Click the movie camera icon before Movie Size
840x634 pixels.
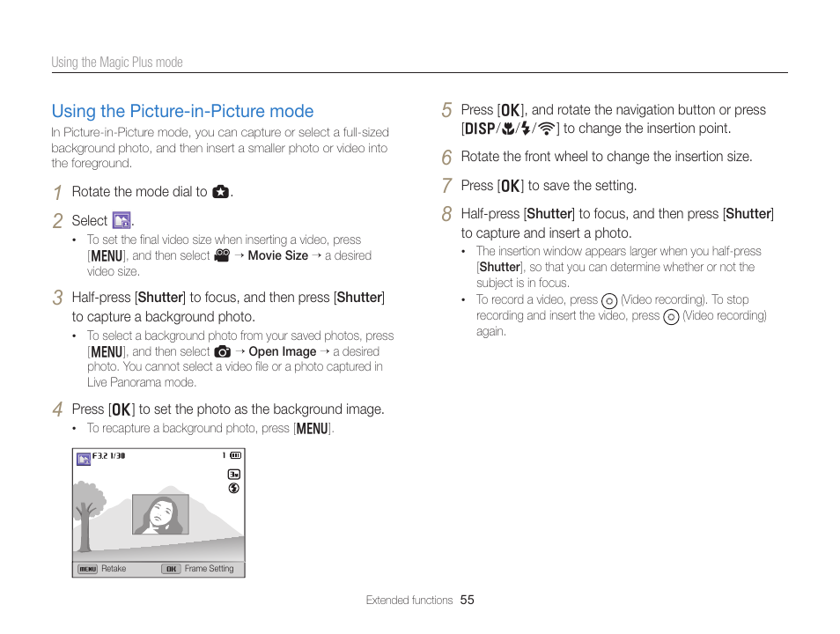pos(222,255)
